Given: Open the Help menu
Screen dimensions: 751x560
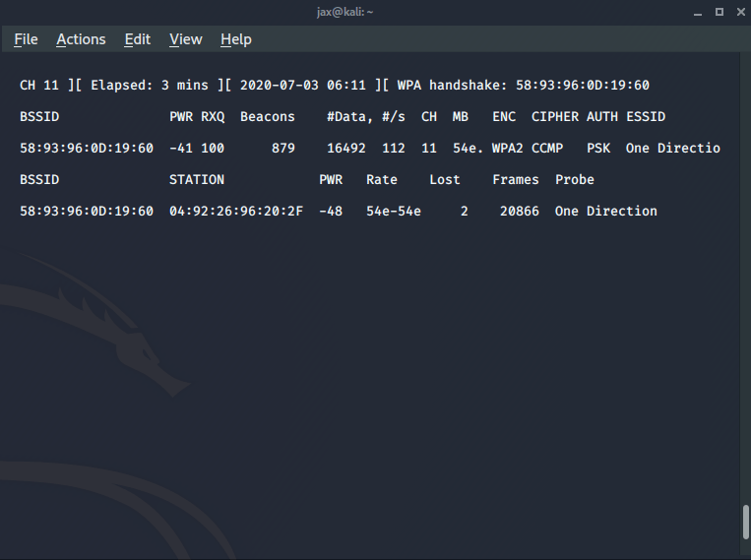Looking at the screenshot, I should (235, 39).
